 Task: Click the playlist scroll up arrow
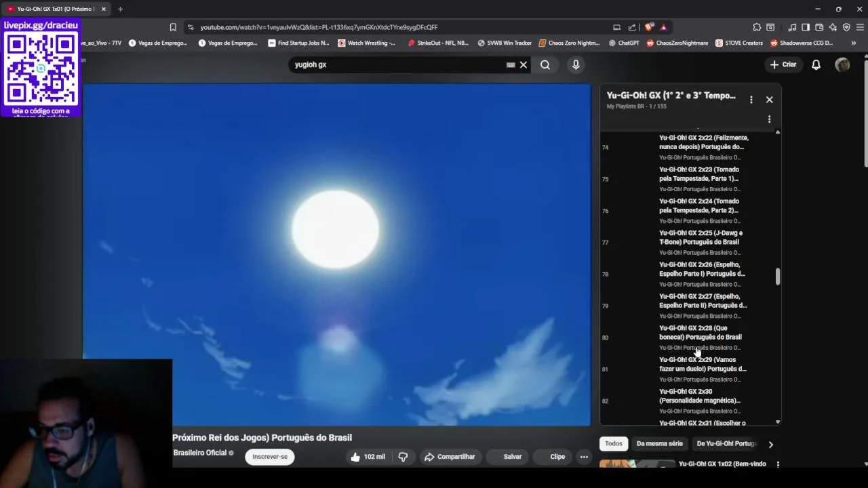pyautogui.click(x=778, y=131)
